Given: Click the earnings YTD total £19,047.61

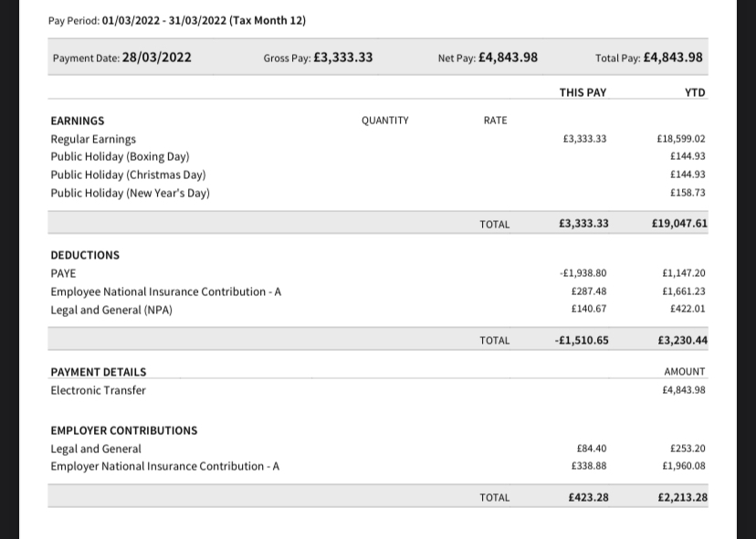Looking at the screenshot, I should point(679,224).
